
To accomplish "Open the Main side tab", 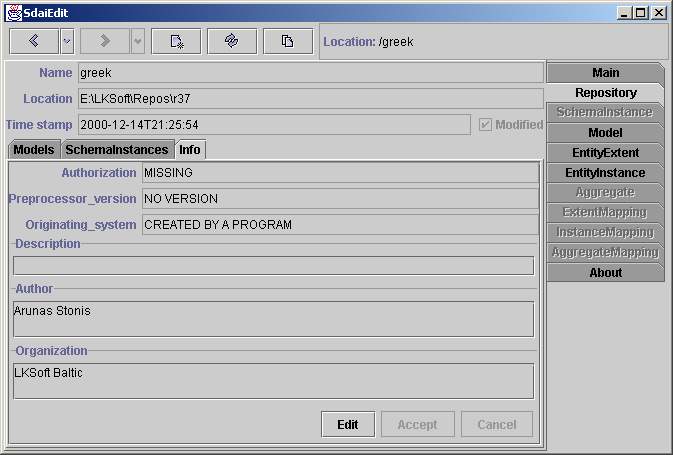I will [x=605, y=73].
